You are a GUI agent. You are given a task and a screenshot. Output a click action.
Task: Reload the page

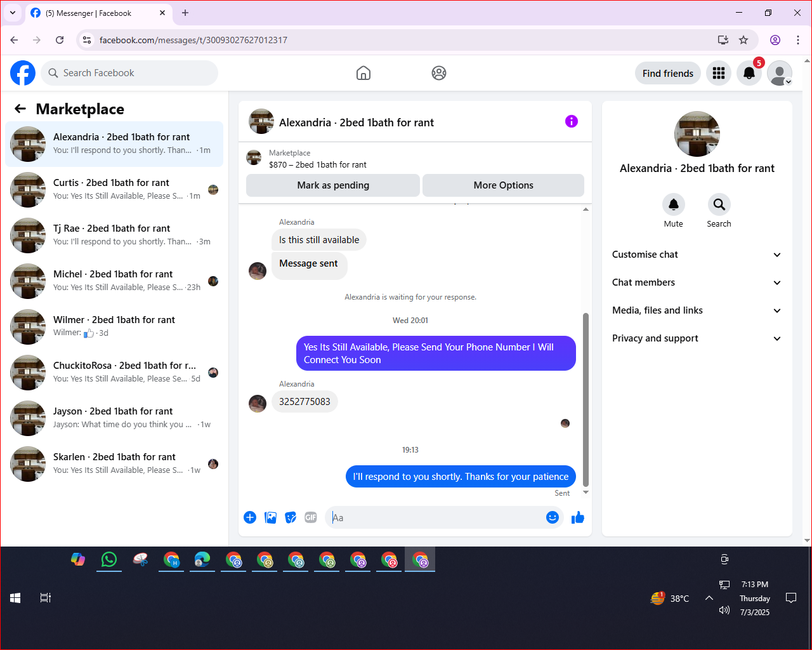(x=60, y=40)
